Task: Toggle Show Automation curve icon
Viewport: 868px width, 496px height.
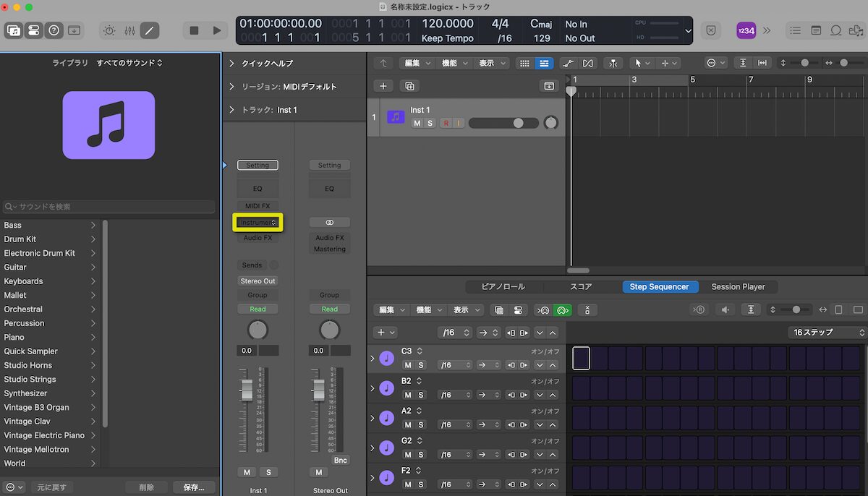Action: point(569,64)
